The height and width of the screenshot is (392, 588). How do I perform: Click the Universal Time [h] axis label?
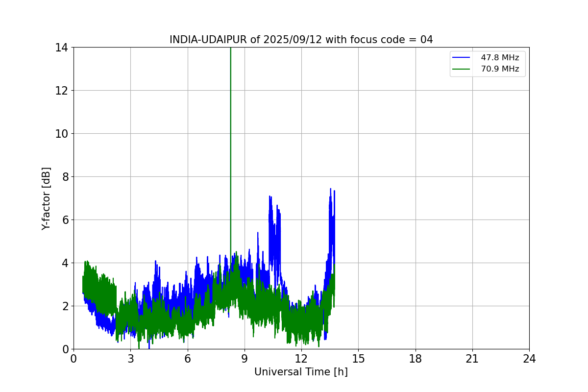pyautogui.click(x=301, y=372)
